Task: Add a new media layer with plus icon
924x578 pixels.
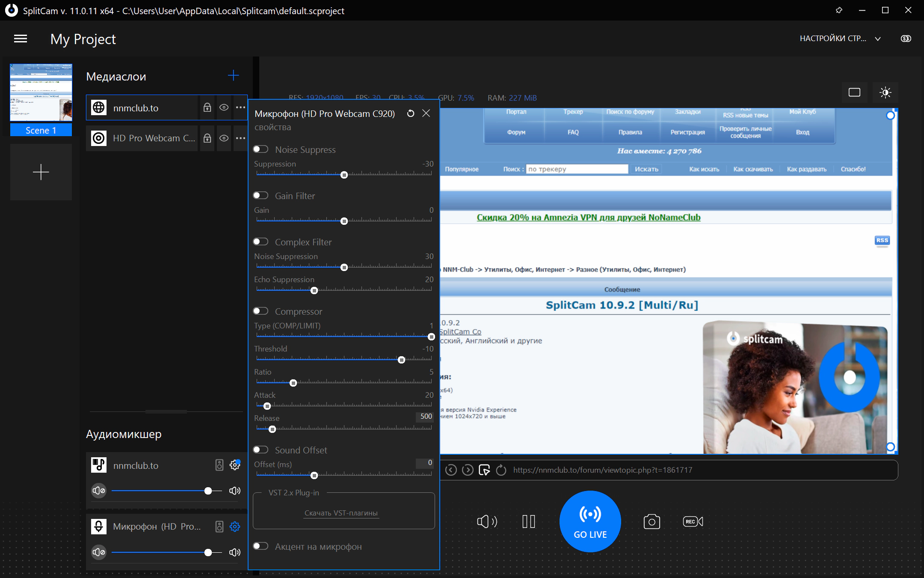Action: point(233,76)
